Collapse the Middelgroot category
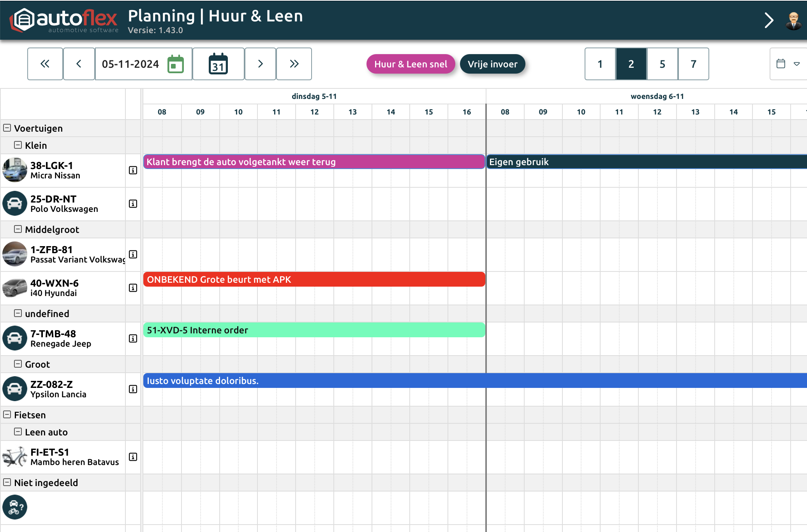The width and height of the screenshot is (807, 532). click(18, 229)
